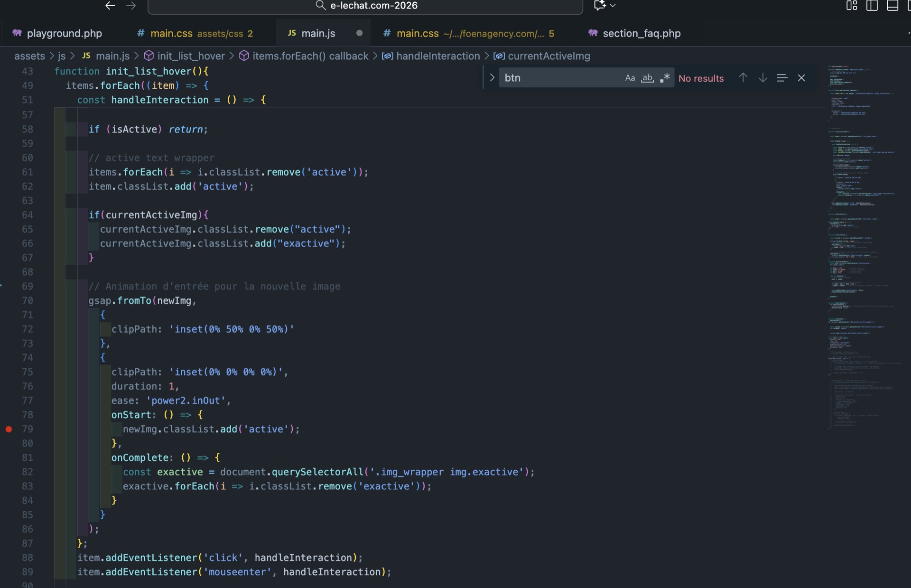Click the forward navigation arrow

pyautogui.click(x=131, y=6)
